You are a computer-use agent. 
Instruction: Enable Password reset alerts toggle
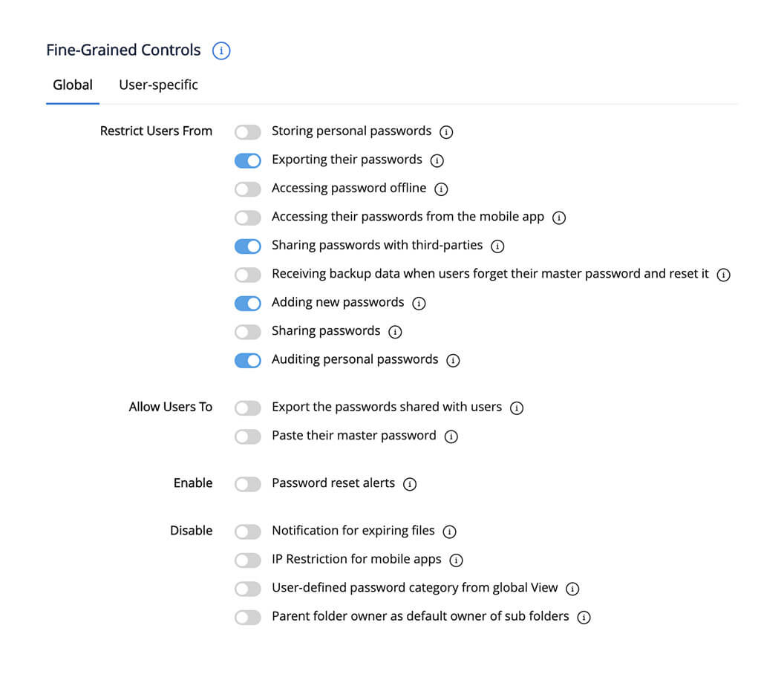248,484
